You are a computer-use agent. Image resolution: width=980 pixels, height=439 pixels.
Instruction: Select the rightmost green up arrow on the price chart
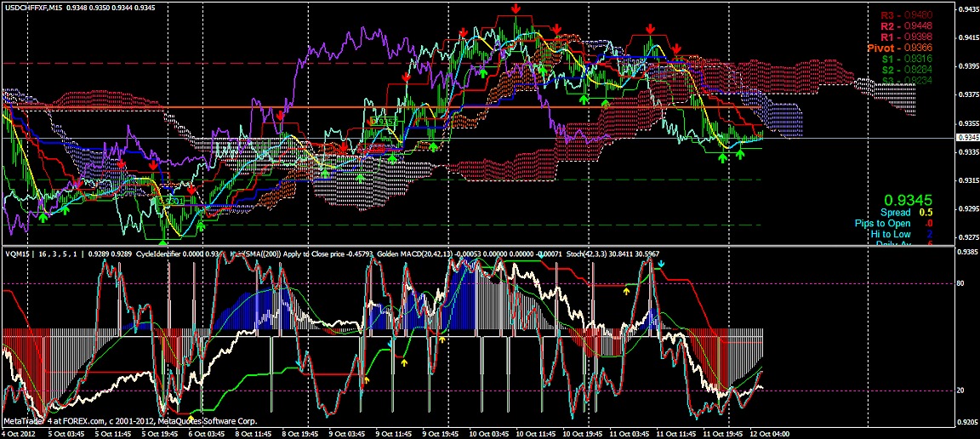point(740,154)
